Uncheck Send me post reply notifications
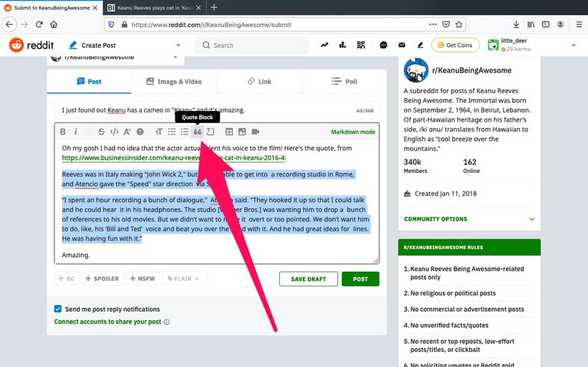The height and width of the screenshot is (367, 588). [57, 309]
